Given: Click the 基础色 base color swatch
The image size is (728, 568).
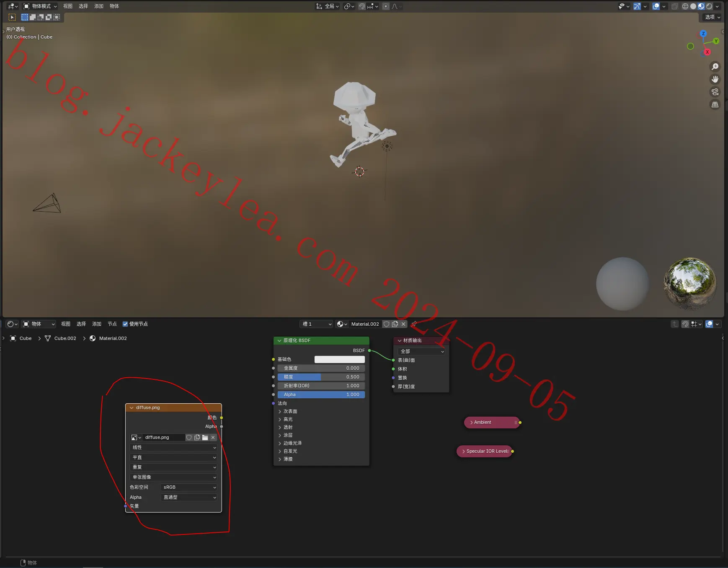Looking at the screenshot, I should (339, 359).
